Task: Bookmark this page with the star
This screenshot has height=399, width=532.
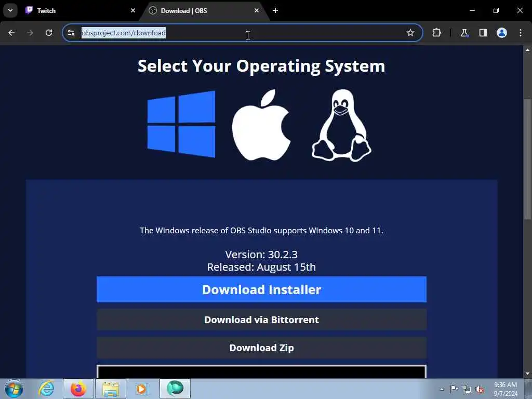Action: coord(410,33)
